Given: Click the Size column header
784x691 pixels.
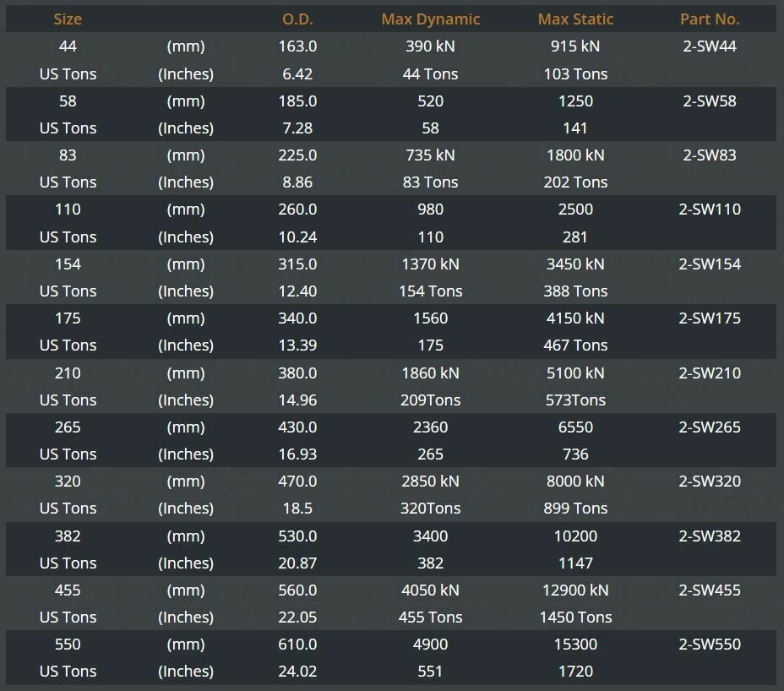Looking at the screenshot, I should pyautogui.click(x=68, y=19).
